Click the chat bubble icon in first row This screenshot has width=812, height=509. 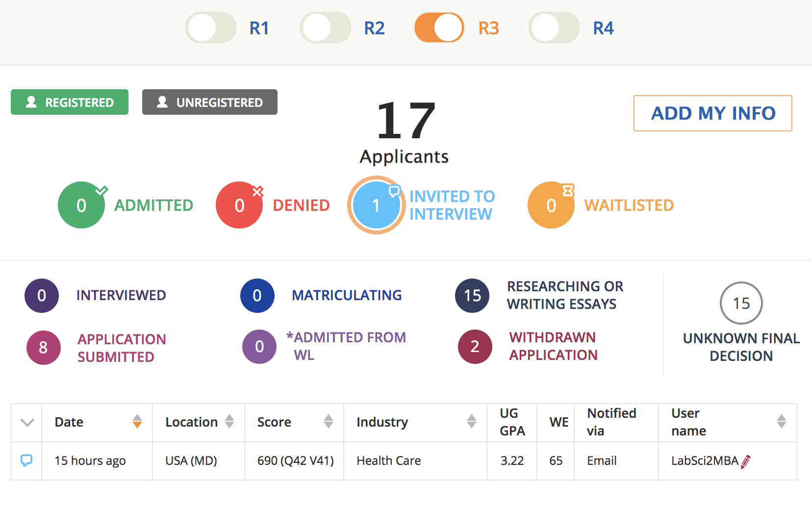click(x=26, y=460)
